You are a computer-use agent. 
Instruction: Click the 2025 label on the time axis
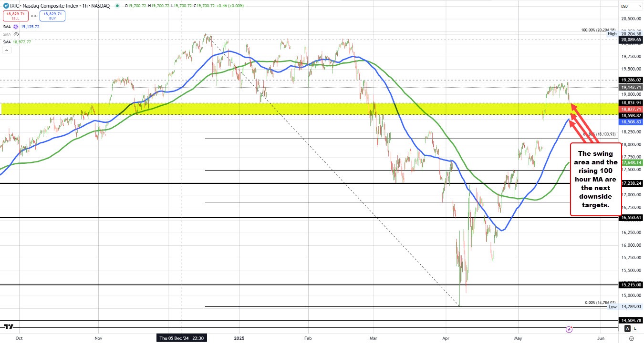pyautogui.click(x=239, y=338)
